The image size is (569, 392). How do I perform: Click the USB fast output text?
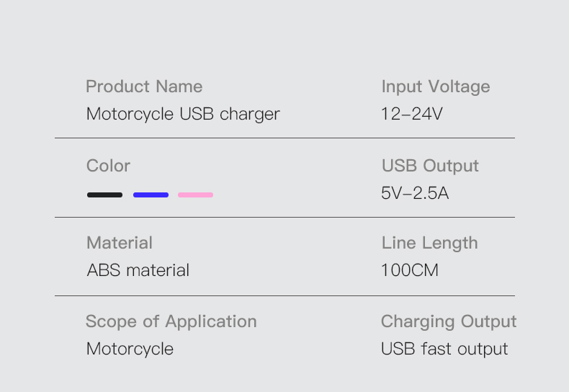tap(444, 349)
